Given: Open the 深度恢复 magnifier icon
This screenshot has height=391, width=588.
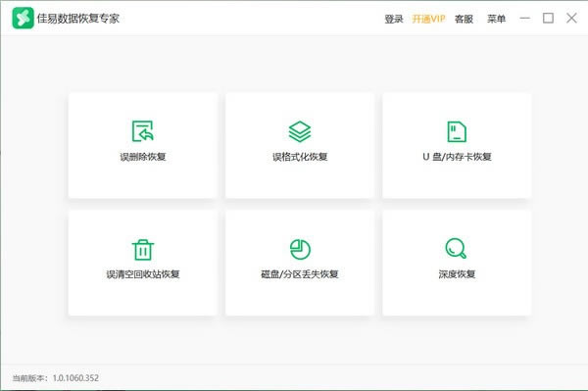Looking at the screenshot, I should pyautogui.click(x=456, y=248).
